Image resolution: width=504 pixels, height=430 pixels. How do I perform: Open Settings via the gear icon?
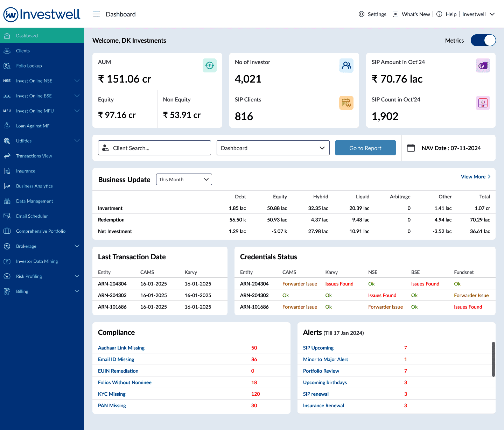click(x=362, y=14)
